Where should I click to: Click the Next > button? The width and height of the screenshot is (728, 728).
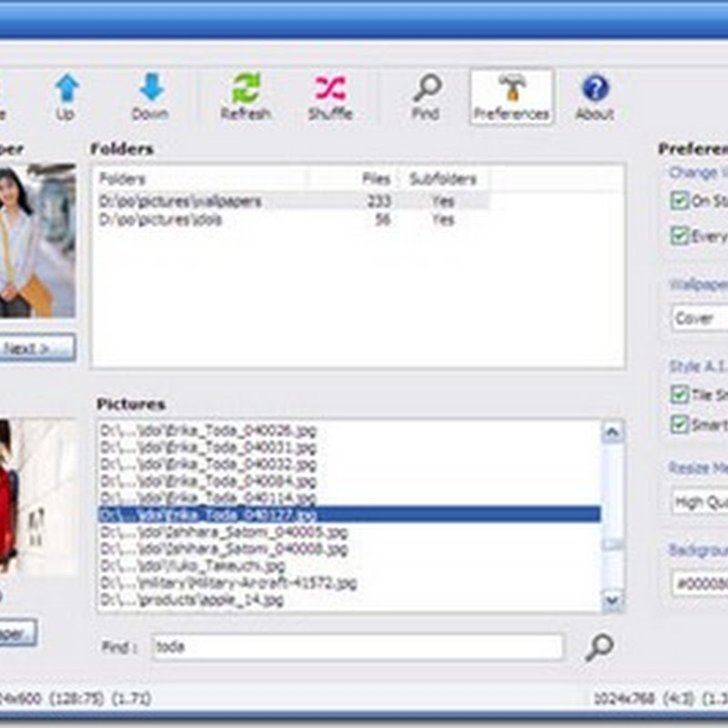(37, 348)
